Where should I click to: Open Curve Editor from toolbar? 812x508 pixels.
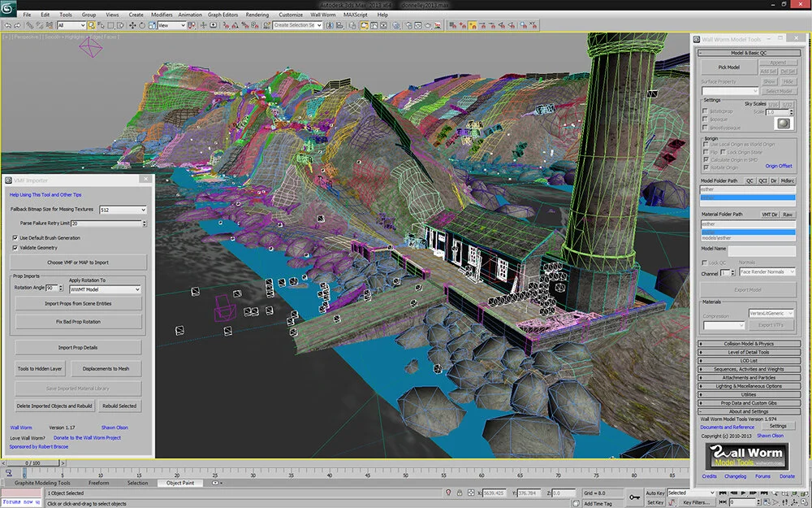[374, 25]
